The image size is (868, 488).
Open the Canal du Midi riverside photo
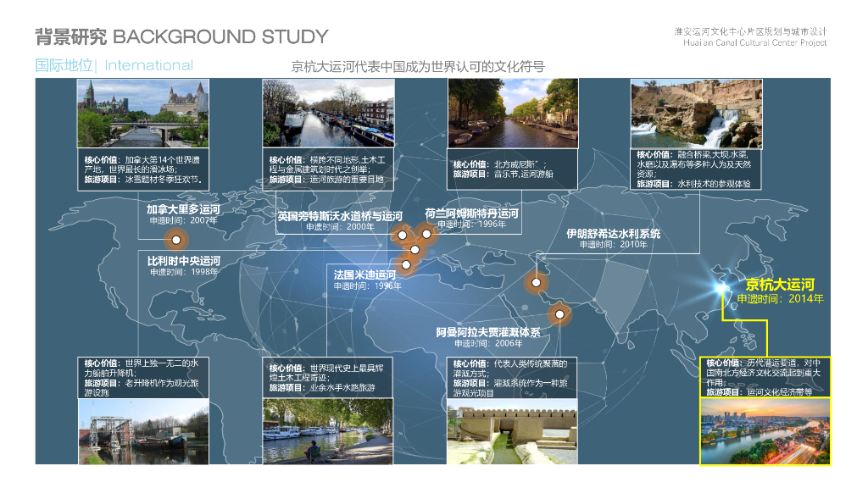point(328,431)
